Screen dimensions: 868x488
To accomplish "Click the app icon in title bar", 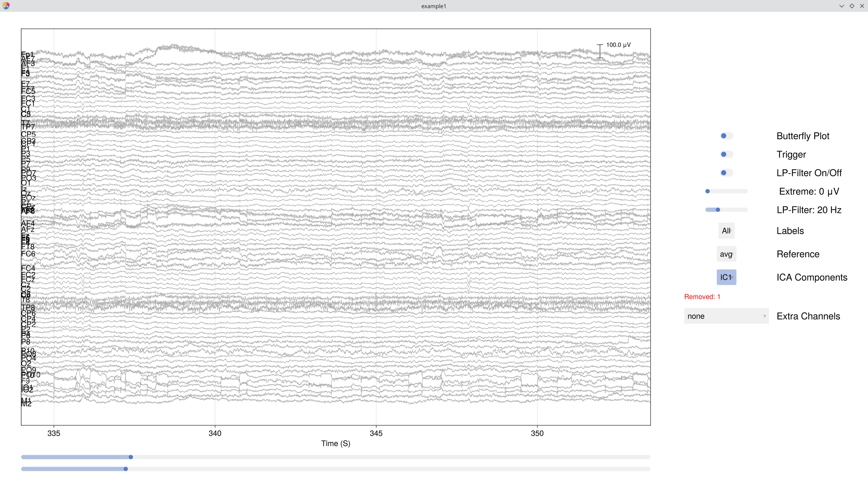I will [x=6, y=6].
